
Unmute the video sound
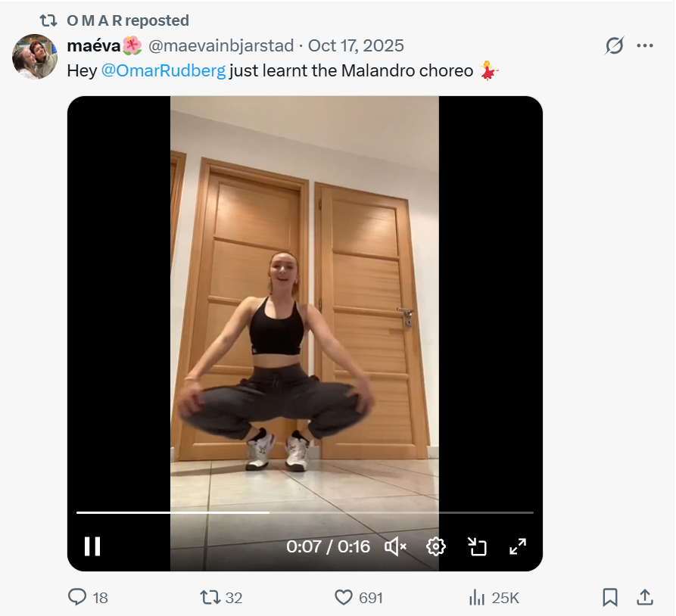pyautogui.click(x=395, y=546)
